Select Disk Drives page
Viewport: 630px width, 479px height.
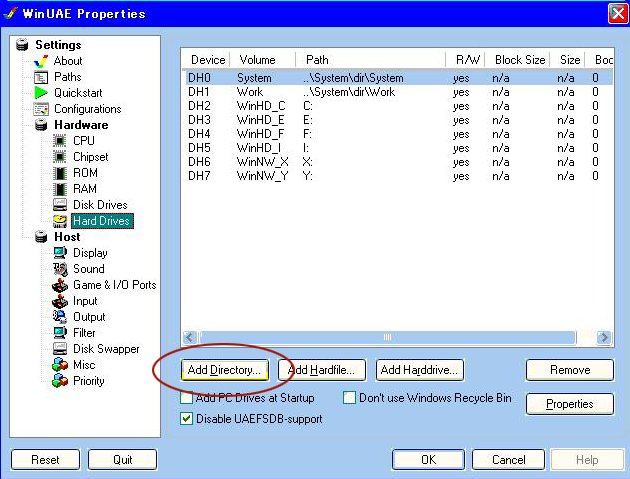[x=100, y=205]
